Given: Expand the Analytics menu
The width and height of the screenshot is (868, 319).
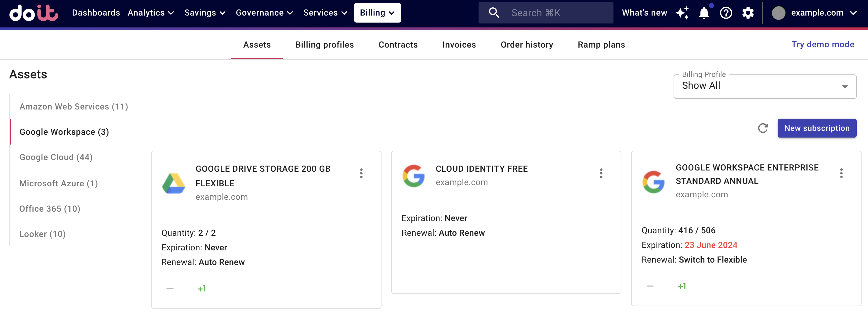Looking at the screenshot, I should 151,13.
